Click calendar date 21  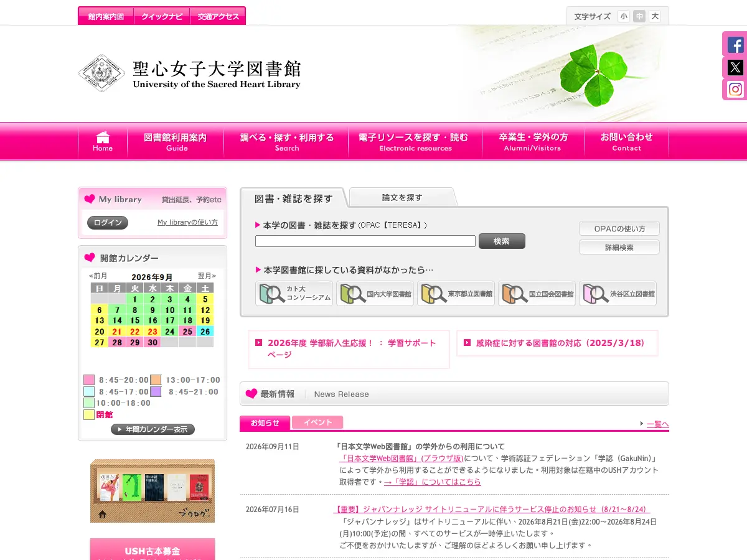pos(117,332)
